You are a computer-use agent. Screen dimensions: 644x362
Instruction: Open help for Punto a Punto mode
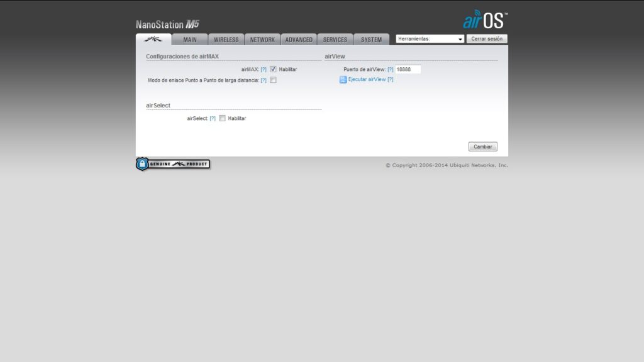264,80
